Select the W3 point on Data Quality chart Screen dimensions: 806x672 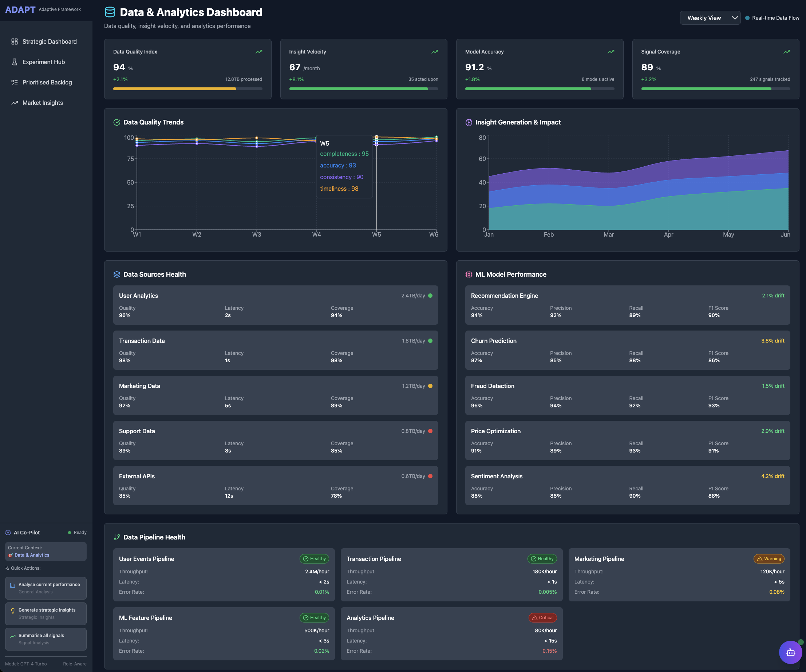point(256,142)
